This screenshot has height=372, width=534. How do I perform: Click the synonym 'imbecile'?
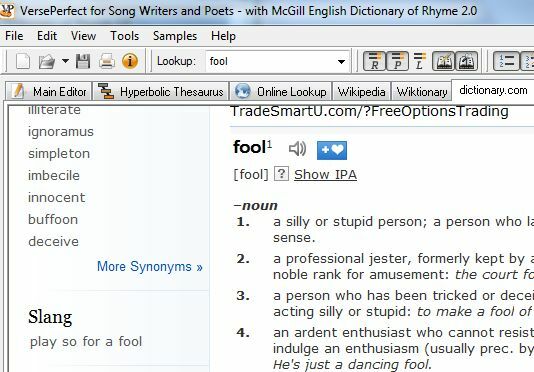pyautogui.click(x=54, y=175)
